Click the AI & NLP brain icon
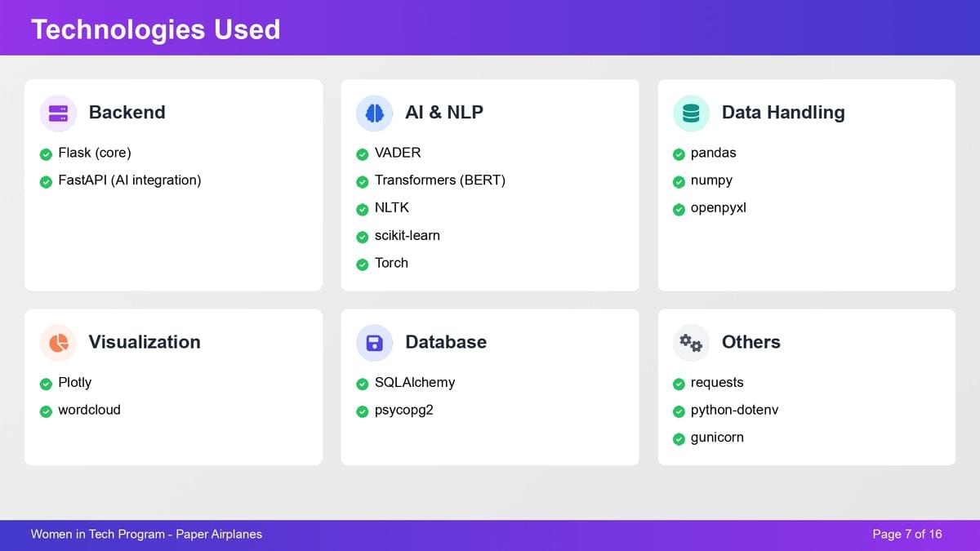The width and height of the screenshot is (980, 551). pyautogui.click(x=375, y=113)
